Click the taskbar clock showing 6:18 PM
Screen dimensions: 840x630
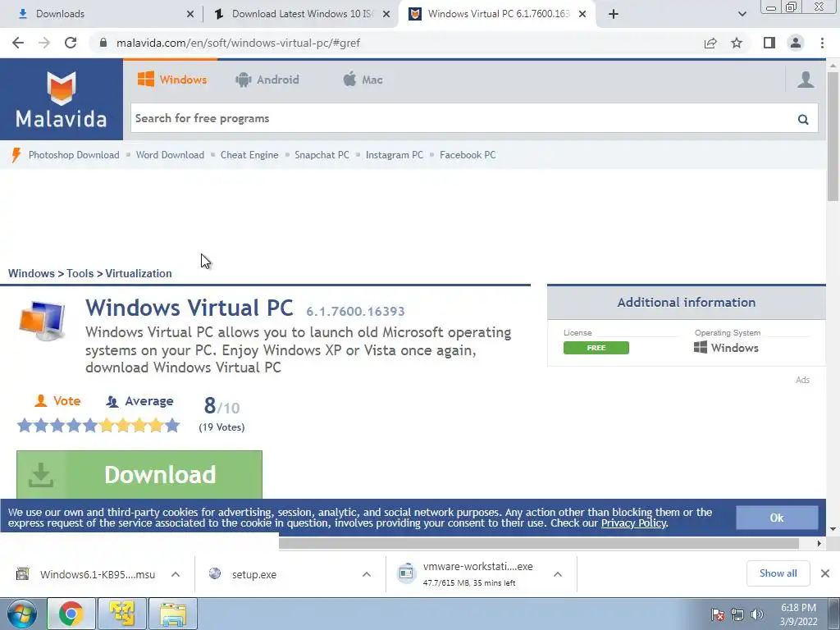pos(798,614)
